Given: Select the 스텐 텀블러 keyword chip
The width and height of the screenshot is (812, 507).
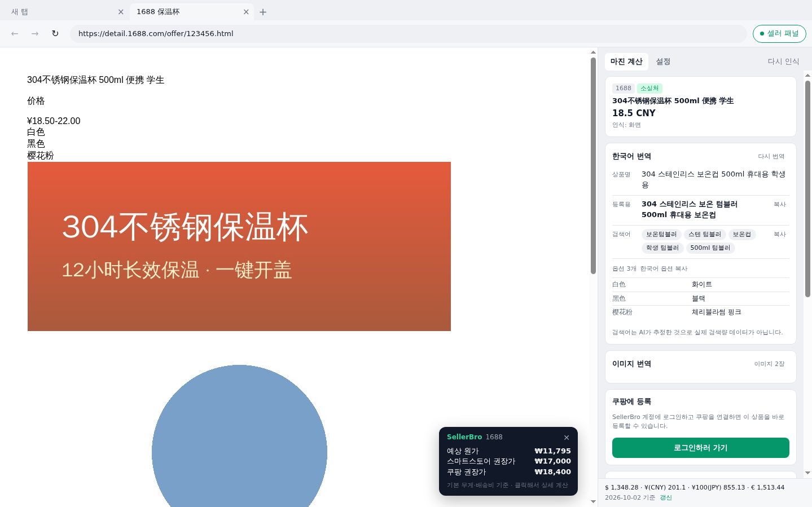Looking at the screenshot, I should 705,235.
